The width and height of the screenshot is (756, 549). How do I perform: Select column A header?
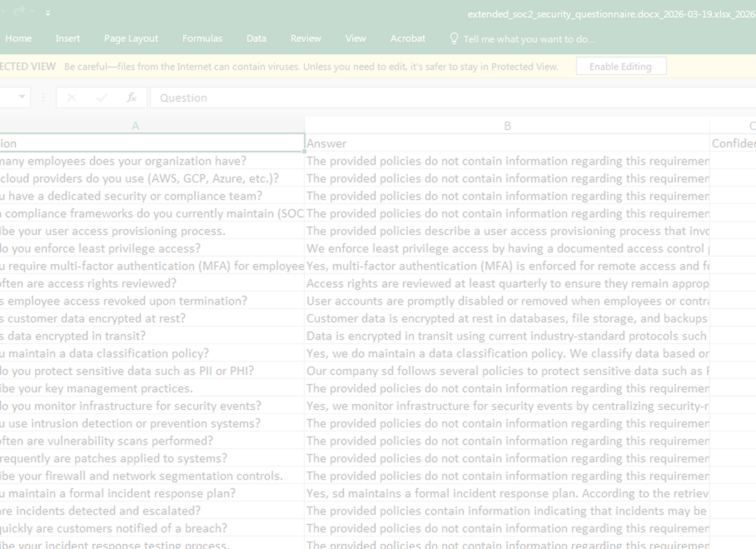[x=135, y=126]
